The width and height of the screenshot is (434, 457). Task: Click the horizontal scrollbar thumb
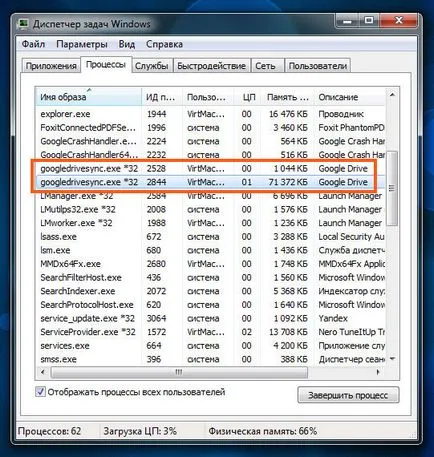[179, 372]
